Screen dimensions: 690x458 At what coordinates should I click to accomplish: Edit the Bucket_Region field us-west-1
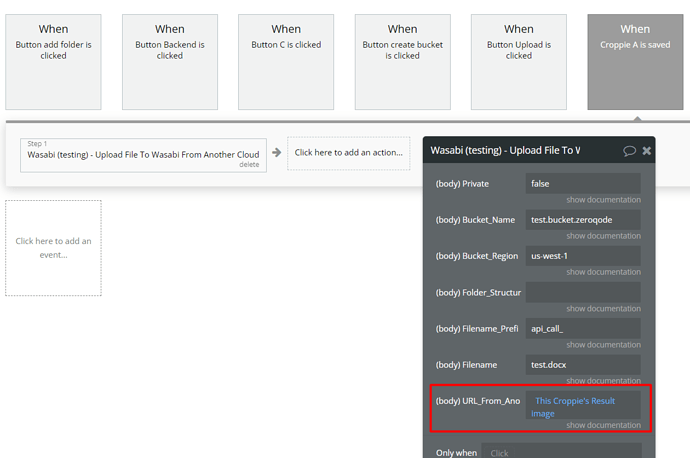583,256
